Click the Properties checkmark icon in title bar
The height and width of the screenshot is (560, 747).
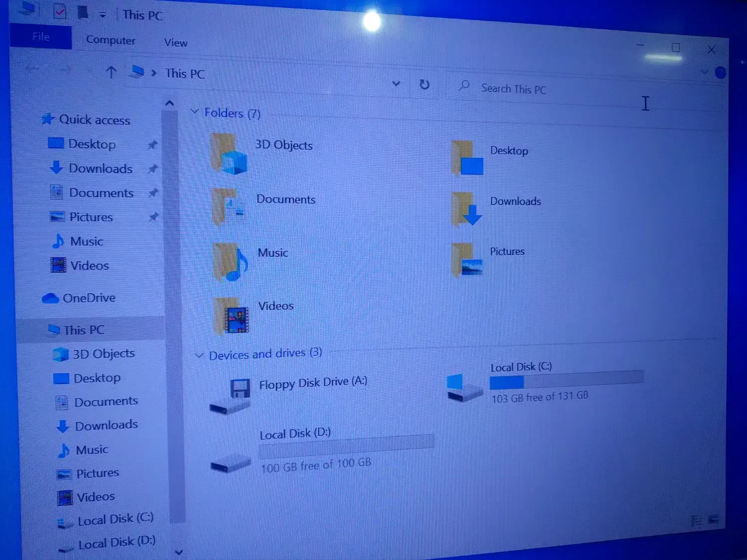click(x=59, y=11)
